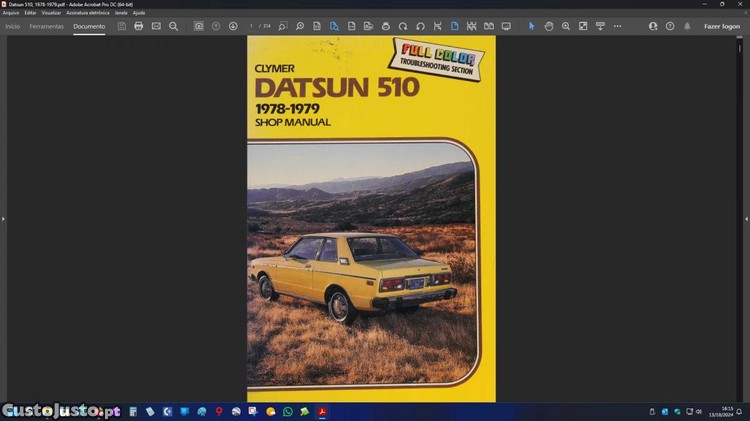Open more tools via three-dots button
750x421 pixels.
[x=617, y=26]
